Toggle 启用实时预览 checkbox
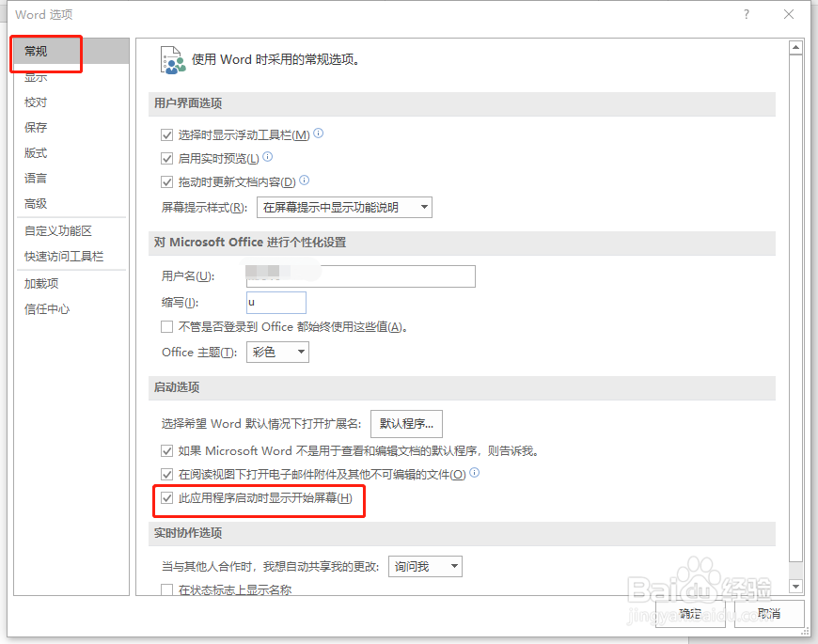The width and height of the screenshot is (818, 644). (167, 158)
